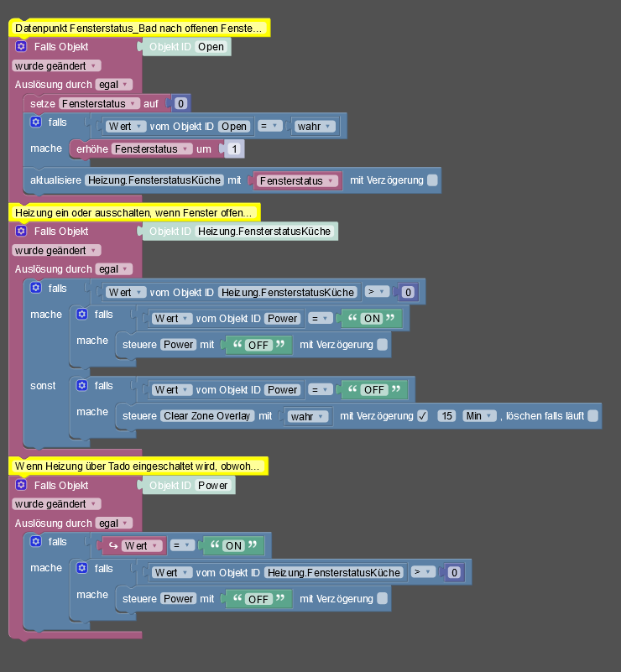The height and width of the screenshot is (672, 621).
Task: Open Fensterstatus variable dropdown in aktualisiere block
Action: pos(296,181)
